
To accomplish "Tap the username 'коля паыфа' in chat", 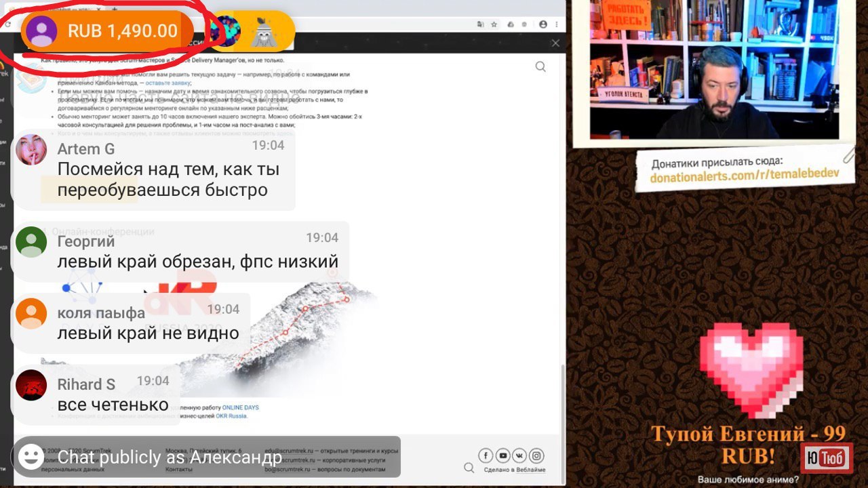I will tap(101, 313).
